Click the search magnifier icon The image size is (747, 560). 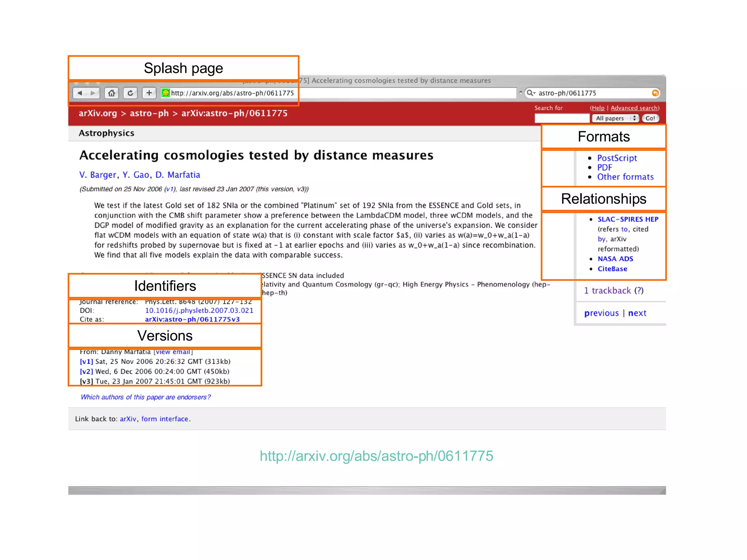tap(530, 93)
